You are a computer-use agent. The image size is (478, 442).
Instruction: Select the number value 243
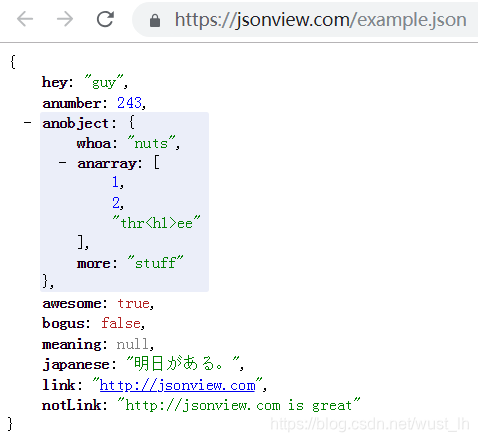pos(129,103)
